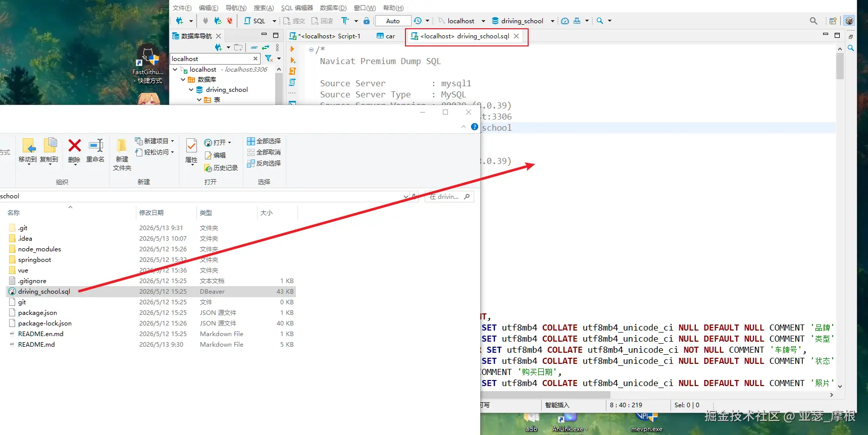
Task: Click 反向选择 (invert selection) in Explorer ribbon
Action: click(264, 163)
